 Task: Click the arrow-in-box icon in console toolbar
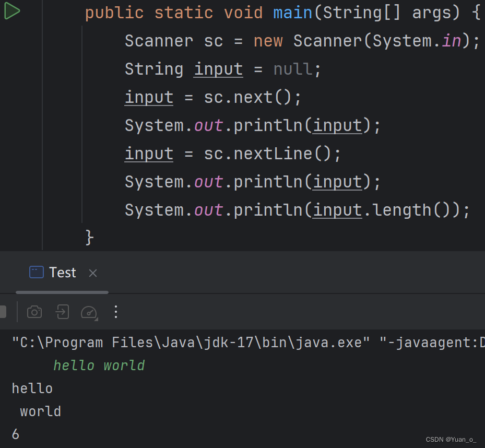click(62, 312)
